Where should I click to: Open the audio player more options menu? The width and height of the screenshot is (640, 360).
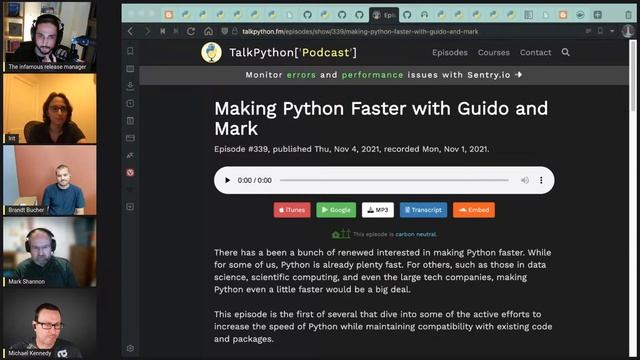(x=541, y=180)
